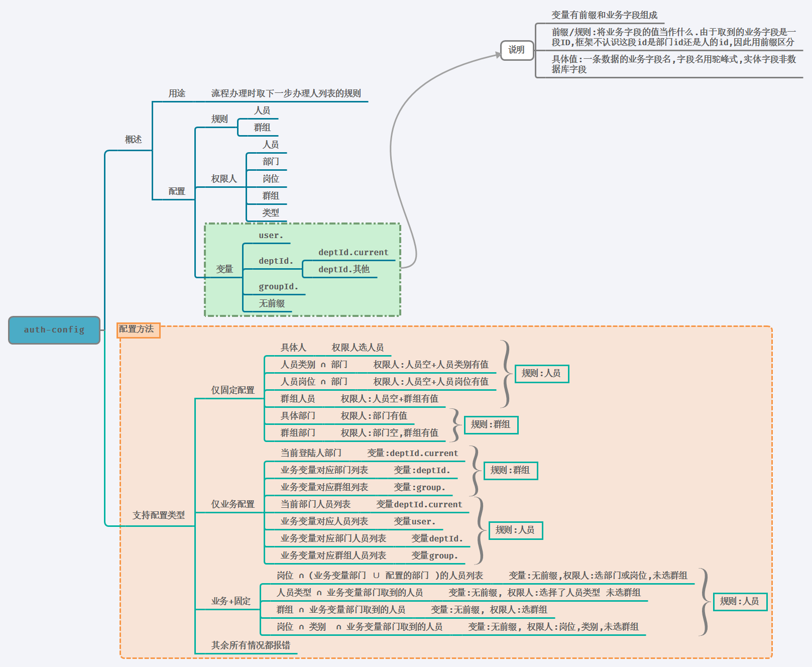Click the 具体值 explanation text

point(673,64)
